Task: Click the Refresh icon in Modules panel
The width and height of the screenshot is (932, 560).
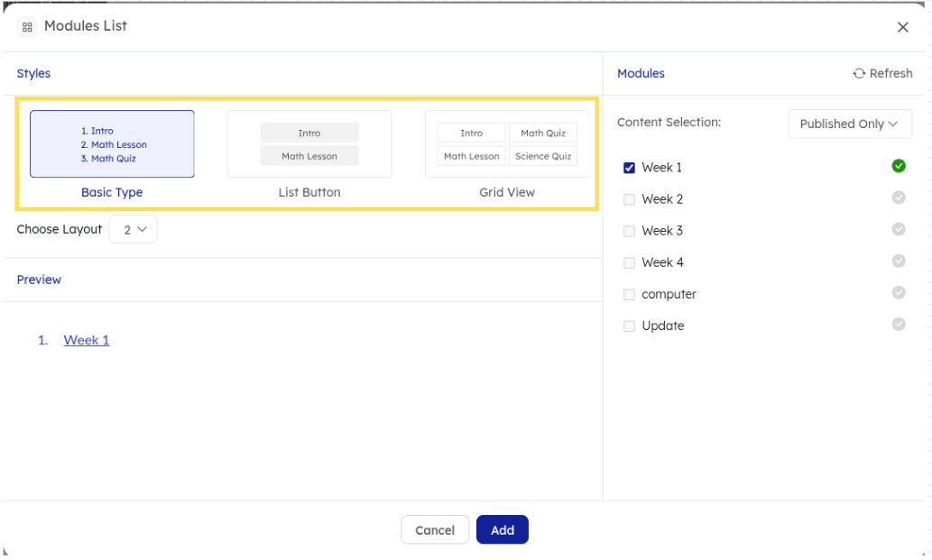Action: pyautogui.click(x=859, y=74)
